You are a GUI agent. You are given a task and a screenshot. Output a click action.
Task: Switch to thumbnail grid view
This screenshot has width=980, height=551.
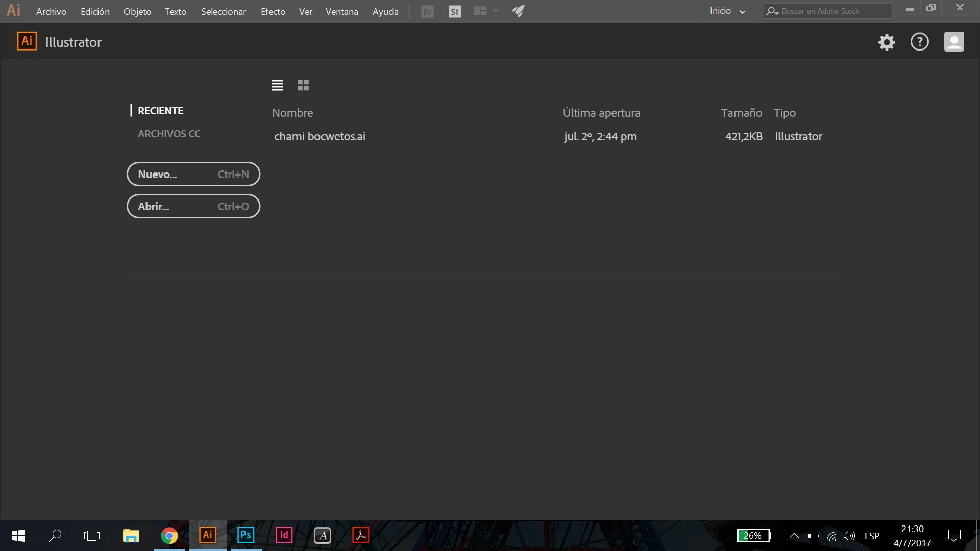tap(303, 85)
